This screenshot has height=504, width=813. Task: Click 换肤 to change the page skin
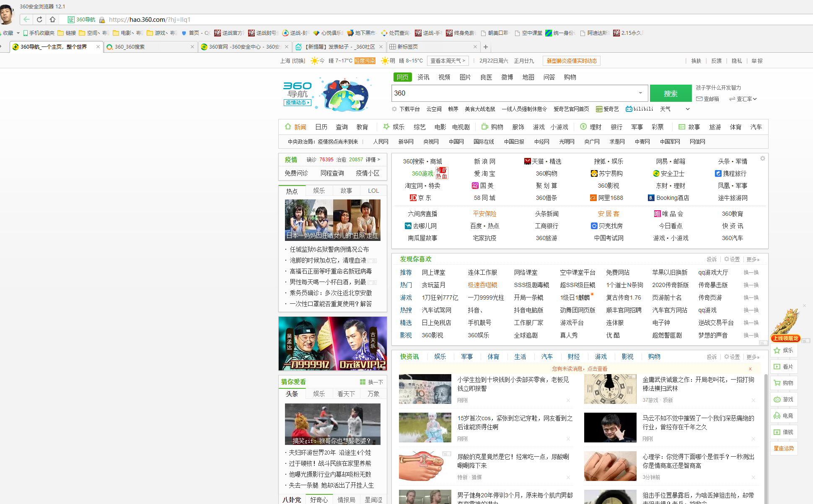(696, 61)
